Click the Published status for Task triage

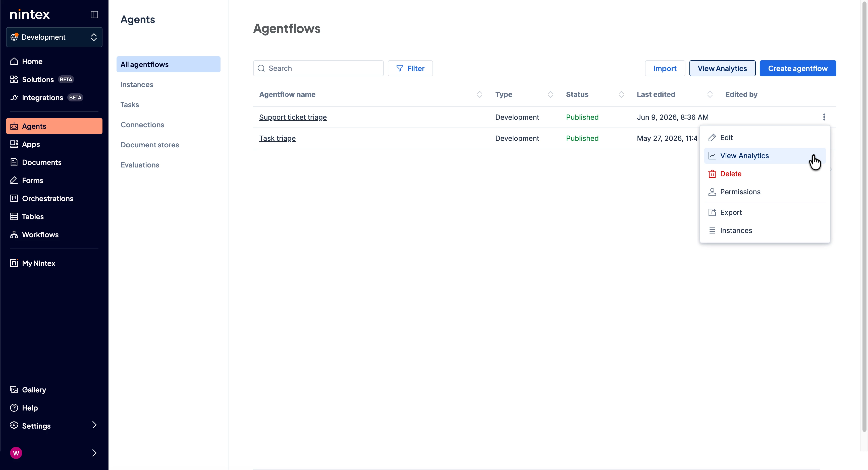582,139
